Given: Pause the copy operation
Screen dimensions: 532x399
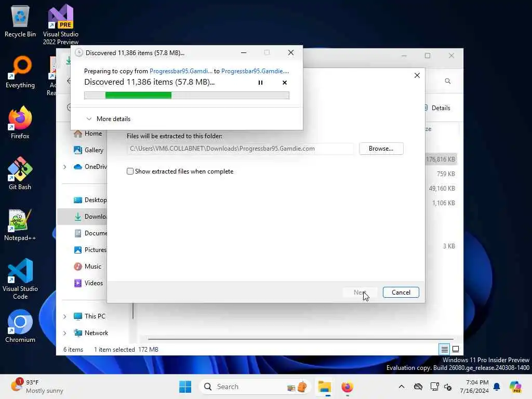Looking at the screenshot, I should [x=260, y=83].
